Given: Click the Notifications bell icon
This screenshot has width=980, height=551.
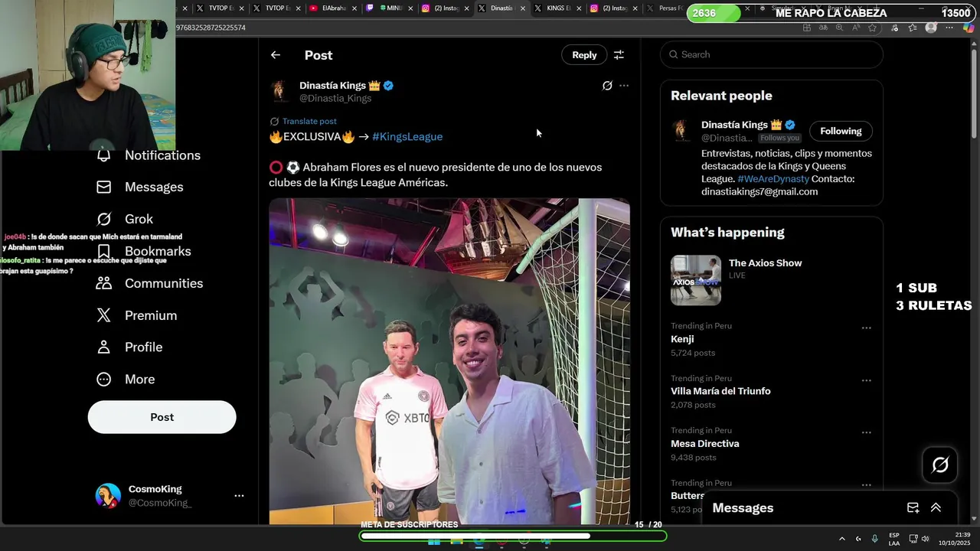Looking at the screenshot, I should coord(104,155).
